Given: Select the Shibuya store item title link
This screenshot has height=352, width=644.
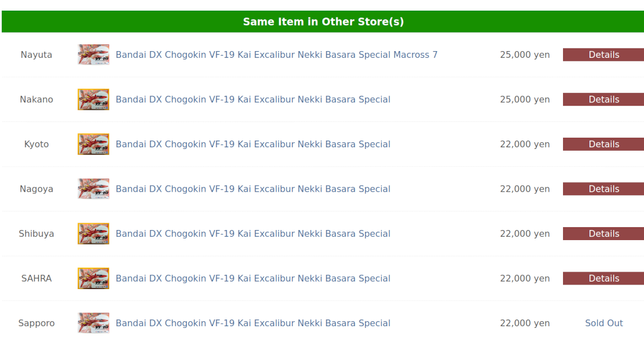Looking at the screenshot, I should [x=253, y=234].
